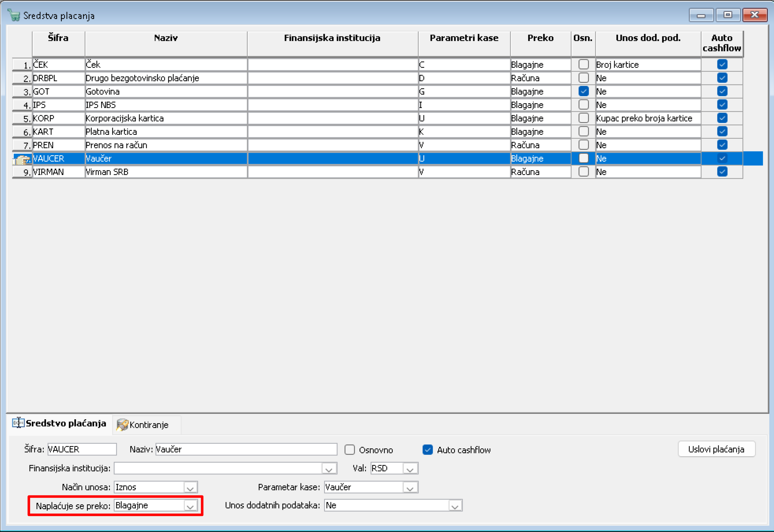Viewport: 774px width, 532px height.
Task: Expand the Finansijska institucija dropdown
Action: coord(329,469)
